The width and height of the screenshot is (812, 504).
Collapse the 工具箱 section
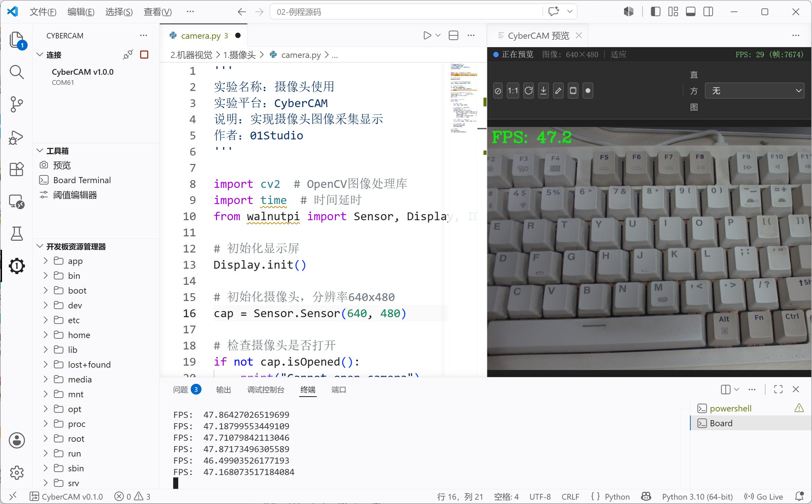57,151
